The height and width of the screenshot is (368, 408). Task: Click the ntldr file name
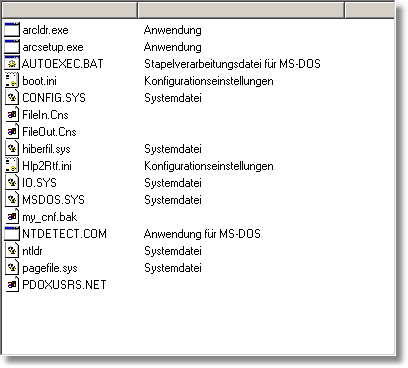coord(32,251)
